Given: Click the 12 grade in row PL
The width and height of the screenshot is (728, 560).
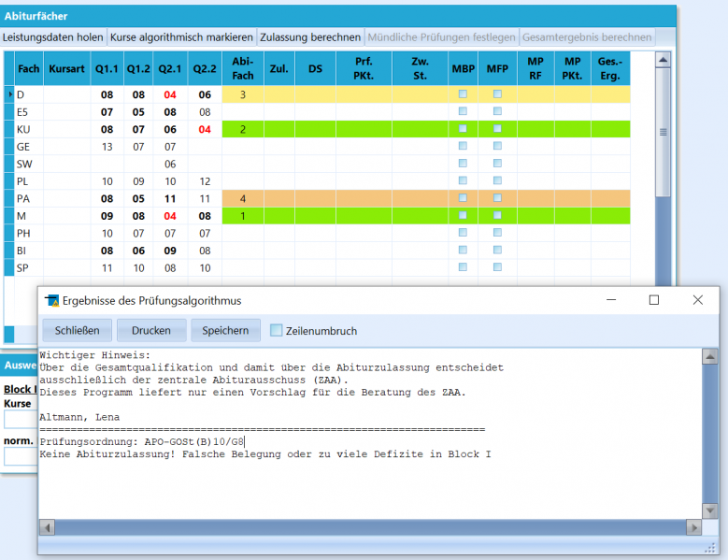Looking at the screenshot, I should [205, 181].
